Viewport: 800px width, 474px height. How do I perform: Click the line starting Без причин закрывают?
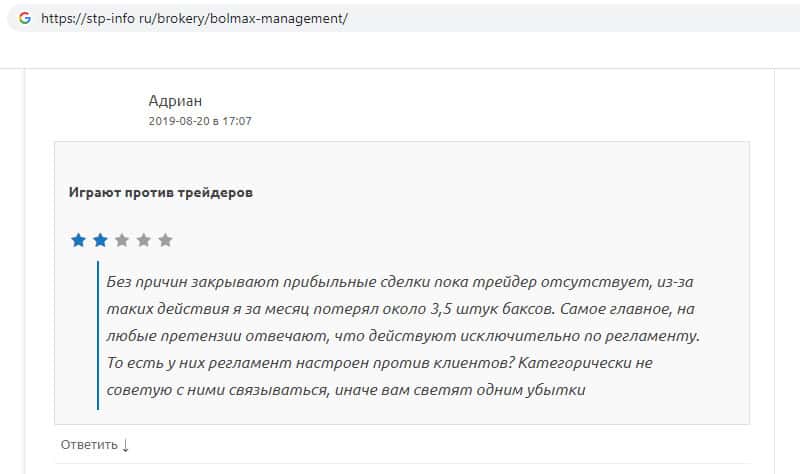pyautogui.click(x=380, y=282)
